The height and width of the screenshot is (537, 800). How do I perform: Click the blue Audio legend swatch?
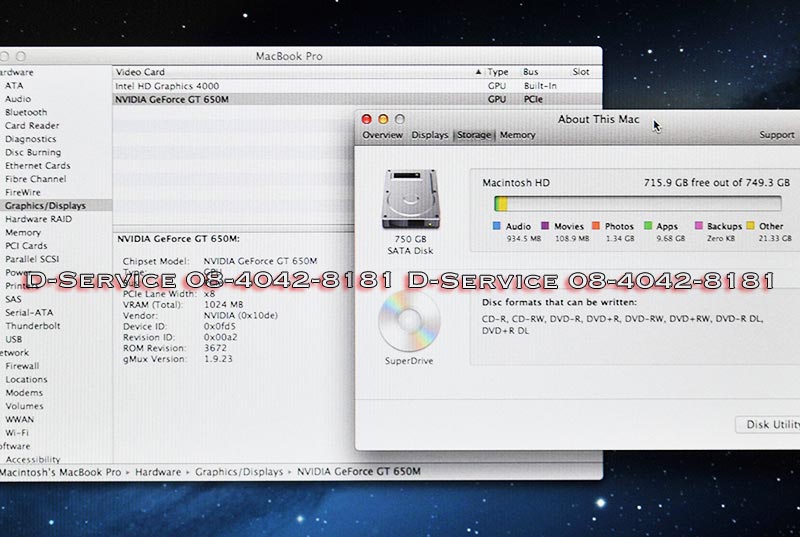pyautogui.click(x=496, y=226)
